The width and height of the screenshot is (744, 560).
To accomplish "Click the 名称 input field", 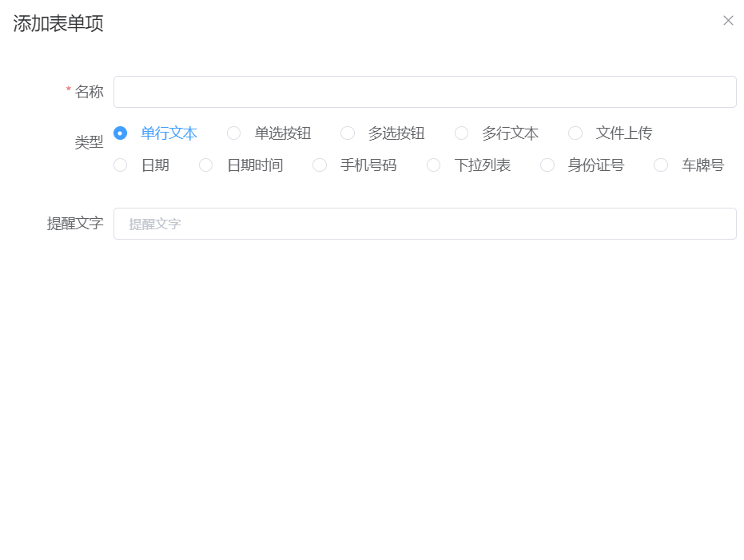I will click(x=424, y=92).
